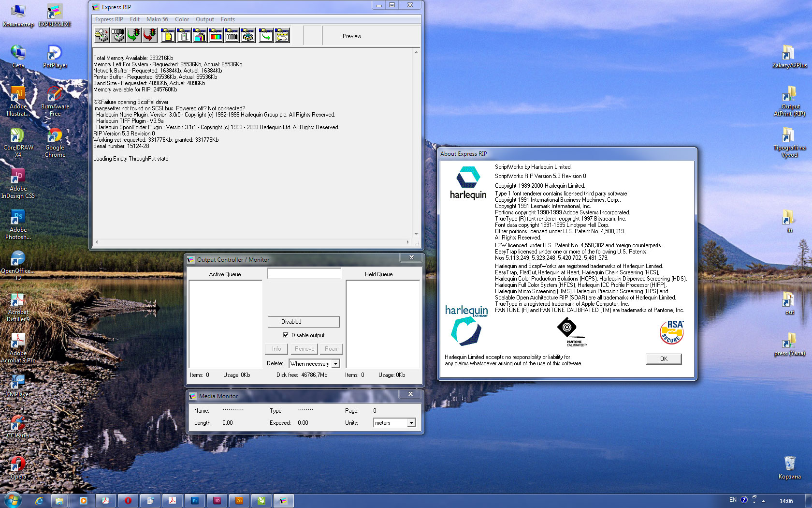This screenshot has height=508, width=812.
Task: Open the Fonts menu
Action: click(x=228, y=19)
